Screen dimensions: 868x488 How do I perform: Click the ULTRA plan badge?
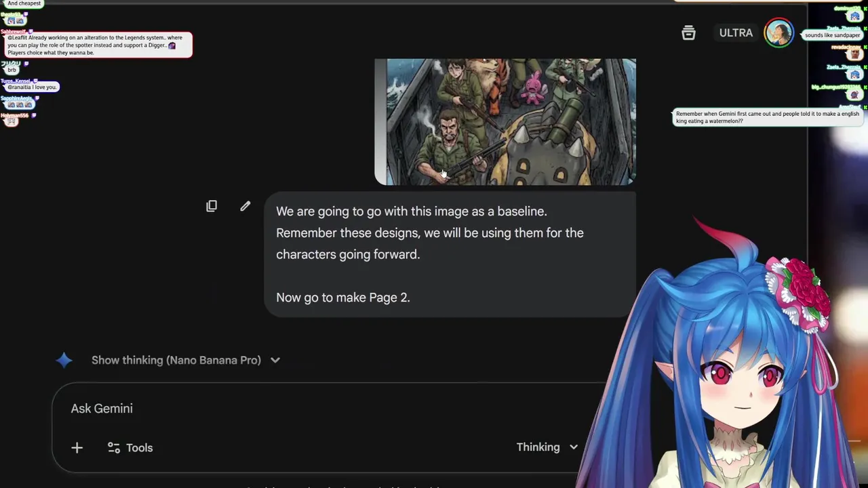coord(736,33)
